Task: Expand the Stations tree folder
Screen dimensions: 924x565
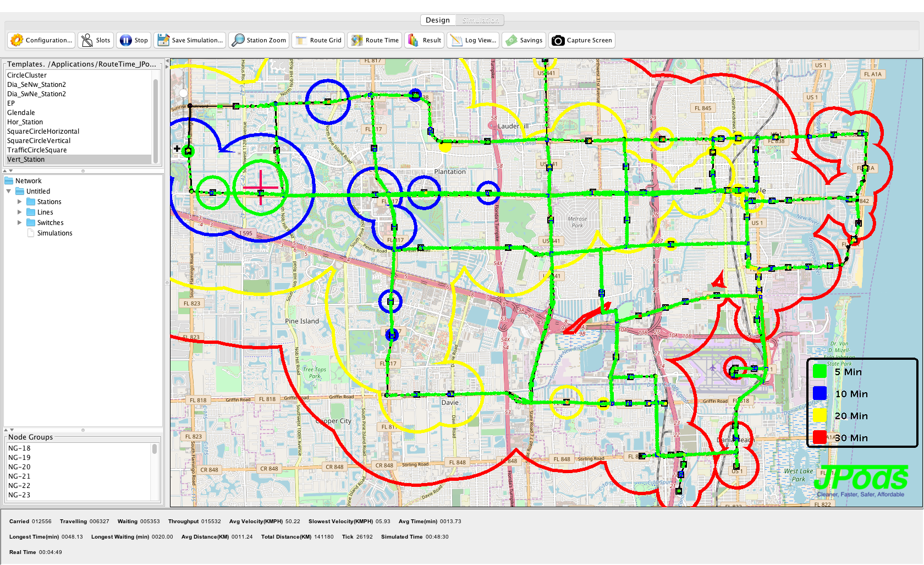Action: pyautogui.click(x=20, y=202)
